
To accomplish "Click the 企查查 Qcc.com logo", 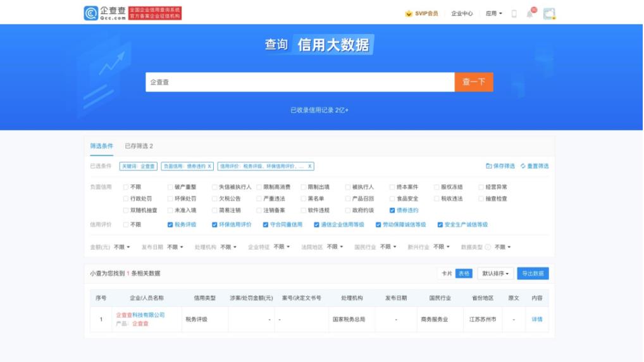I will [105, 13].
